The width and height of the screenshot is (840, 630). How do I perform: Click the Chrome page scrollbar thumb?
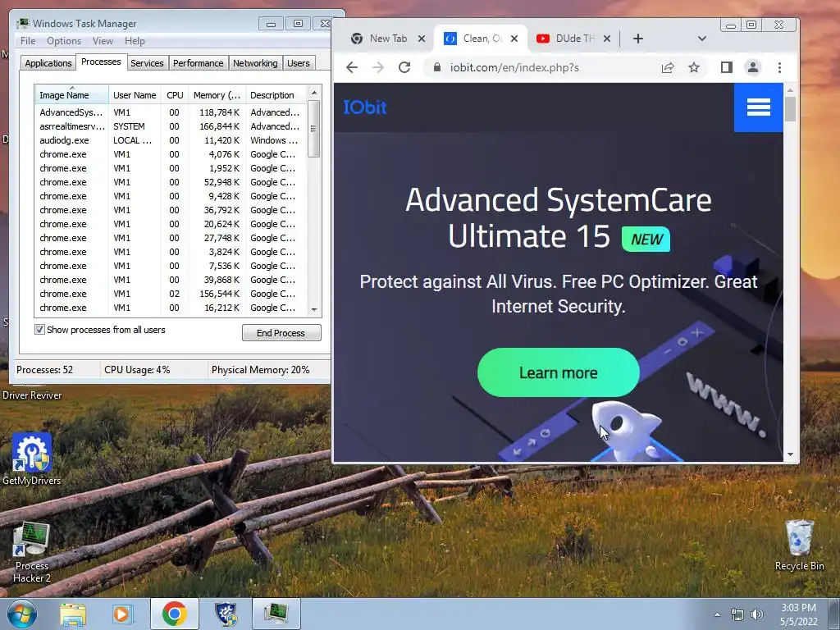[x=790, y=109]
